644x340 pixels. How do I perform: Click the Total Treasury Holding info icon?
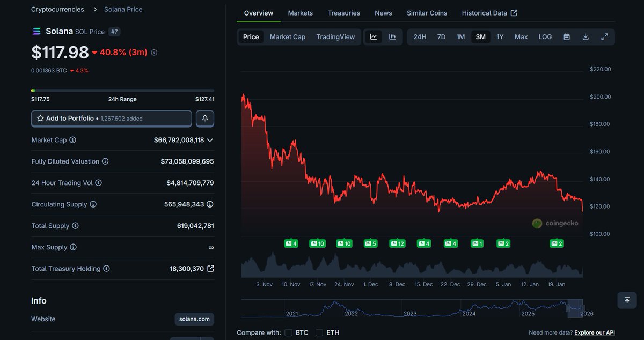coord(106,269)
